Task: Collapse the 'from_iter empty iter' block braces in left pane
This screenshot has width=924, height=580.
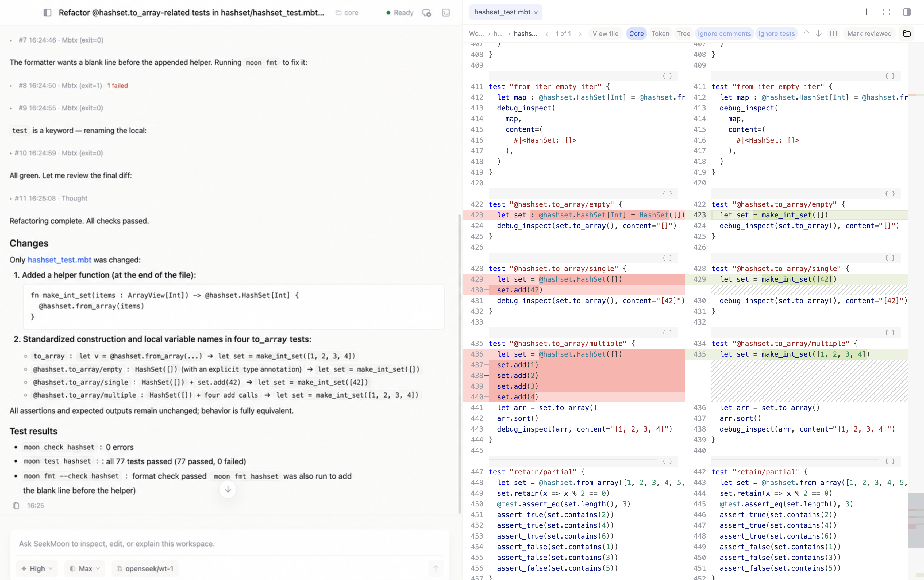Action: coord(667,76)
